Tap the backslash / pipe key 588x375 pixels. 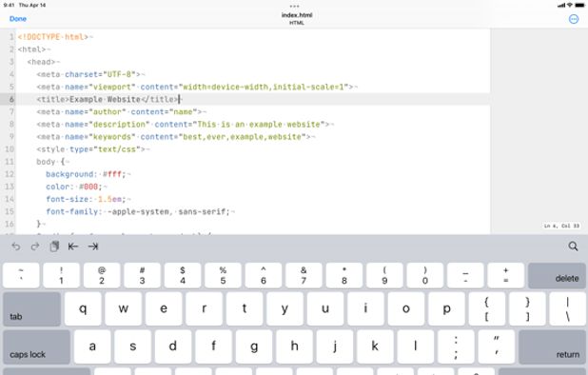[x=568, y=309]
